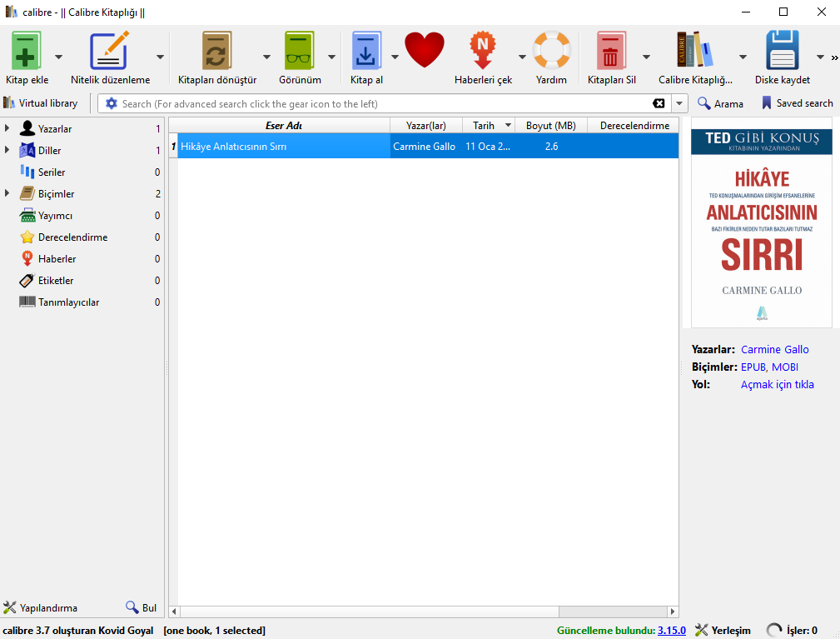Open the MOBI format link
Image resolution: width=840 pixels, height=639 pixels.
point(785,367)
